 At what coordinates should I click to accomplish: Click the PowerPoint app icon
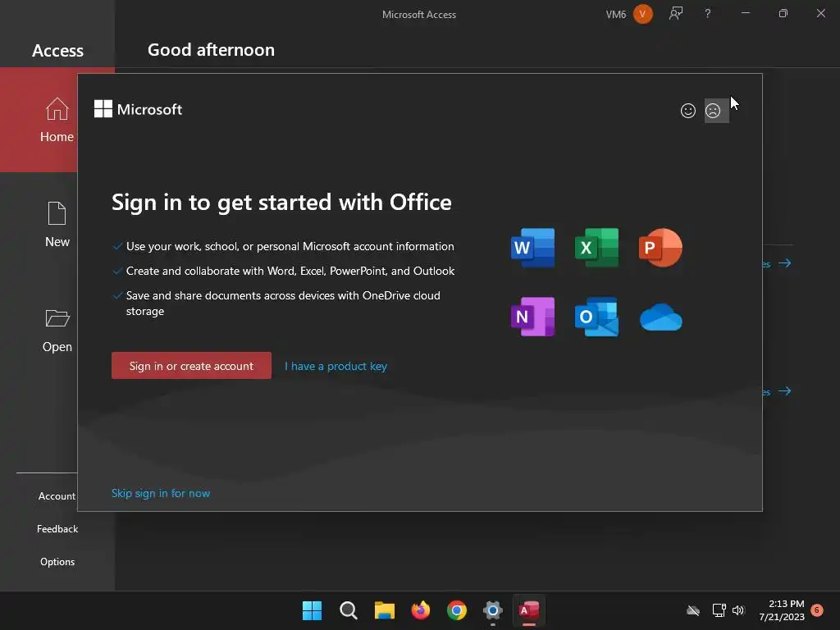point(660,248)
